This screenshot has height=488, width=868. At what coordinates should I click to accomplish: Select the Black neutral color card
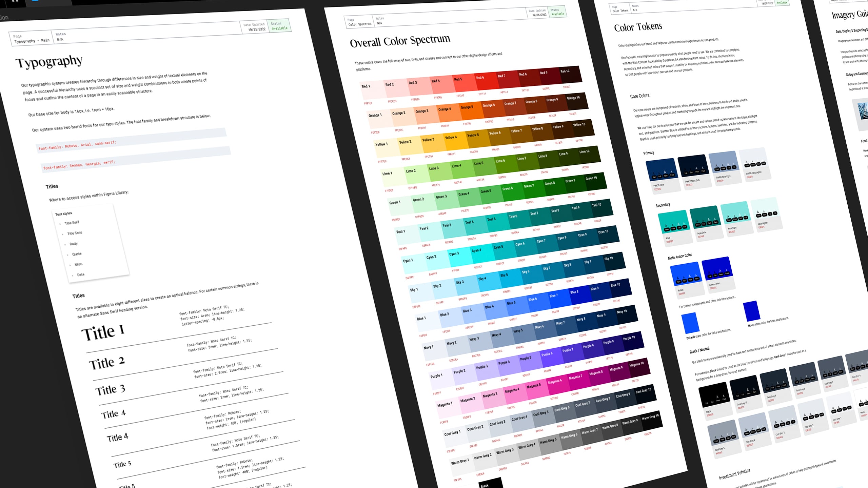click(x=715, y=401)
